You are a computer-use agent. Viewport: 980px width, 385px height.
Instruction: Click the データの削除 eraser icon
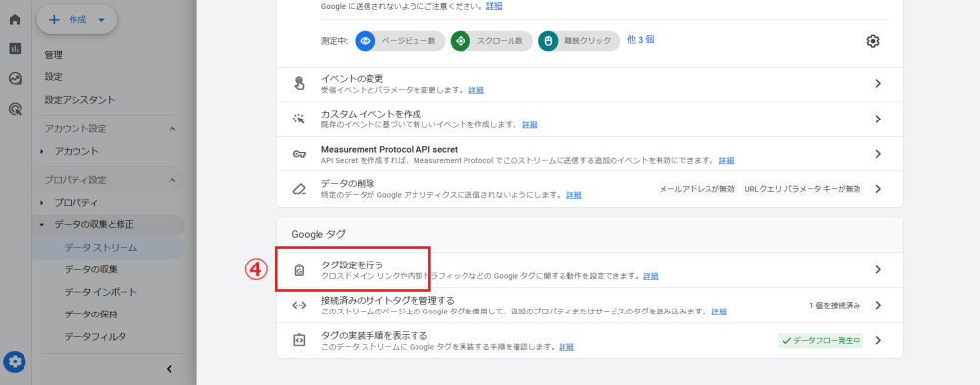(299, 189)
